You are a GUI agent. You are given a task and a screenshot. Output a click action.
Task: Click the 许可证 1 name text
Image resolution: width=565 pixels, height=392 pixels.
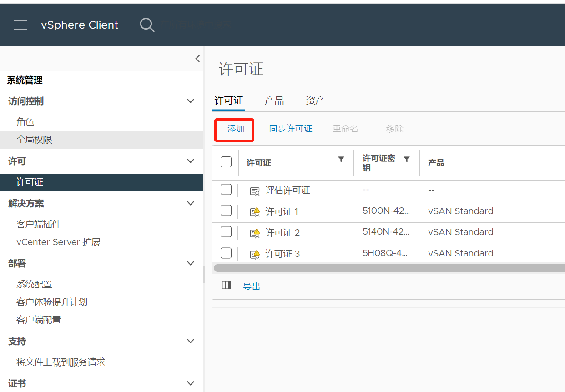click(x=282, y=211)
